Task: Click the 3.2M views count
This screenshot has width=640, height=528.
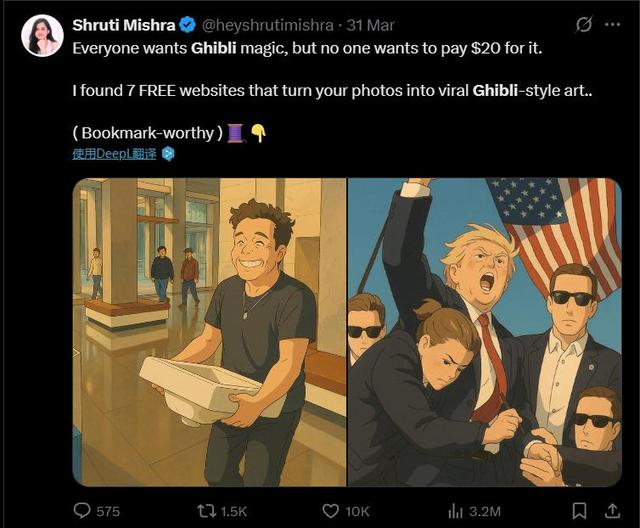Action: click(x=484, y=511)
